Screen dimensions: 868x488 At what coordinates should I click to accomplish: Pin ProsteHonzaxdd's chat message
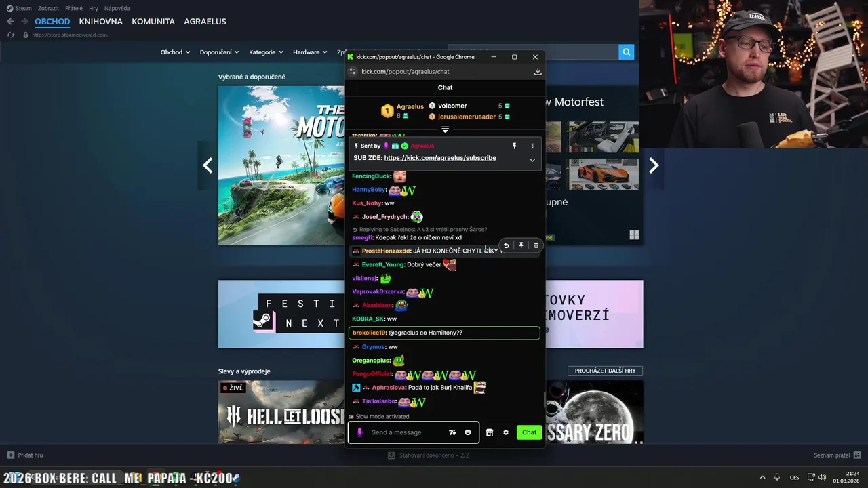coord(521,245)
